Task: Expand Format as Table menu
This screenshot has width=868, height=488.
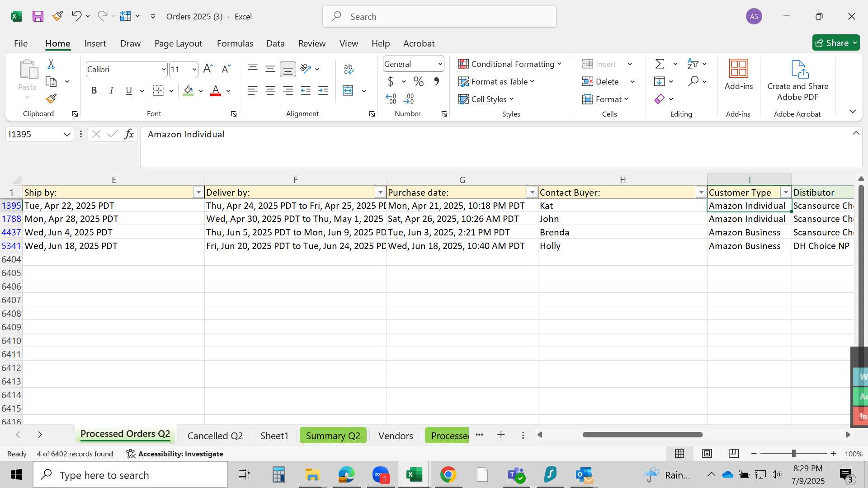Action: [496, 81]
